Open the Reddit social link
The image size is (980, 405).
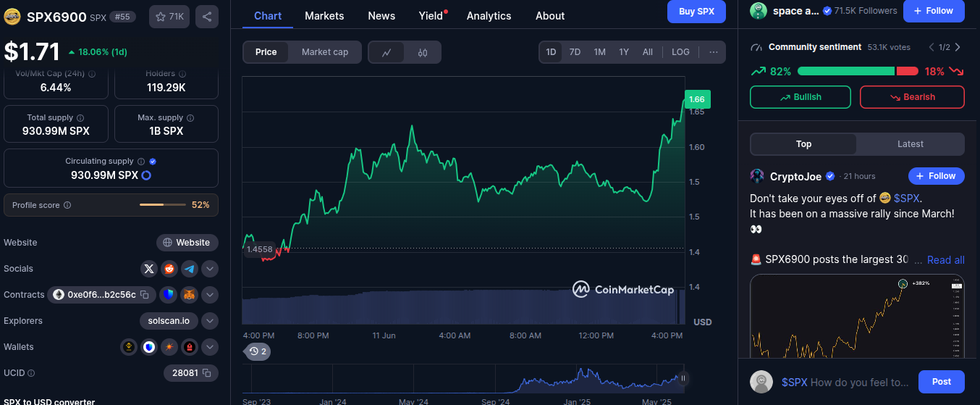tap(169, 269)
